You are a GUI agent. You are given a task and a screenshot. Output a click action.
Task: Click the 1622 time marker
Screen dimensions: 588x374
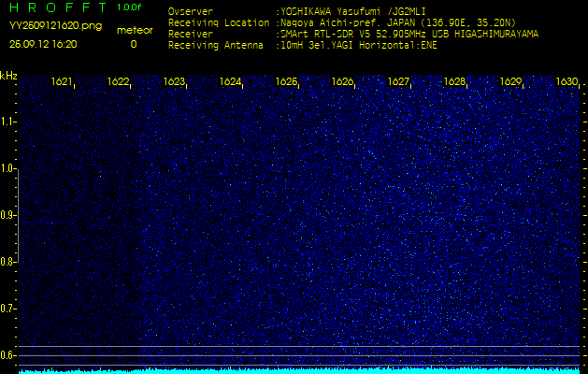pos(118,81)
